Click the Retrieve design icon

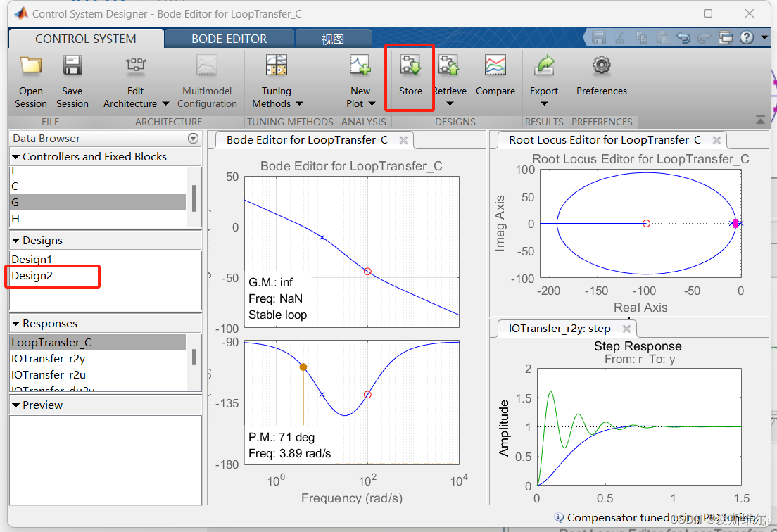click(x=450, y=65)
